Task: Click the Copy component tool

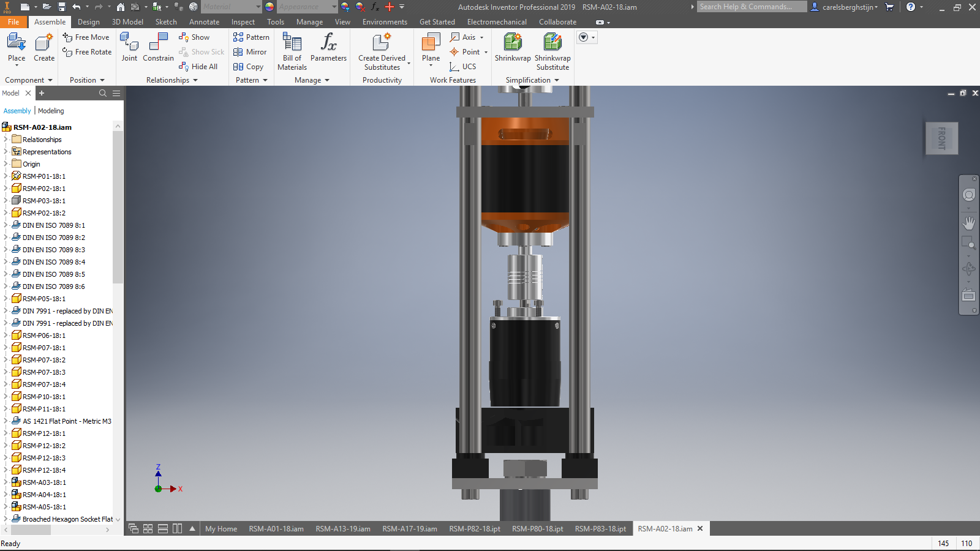Action: [x=248, y=67]
